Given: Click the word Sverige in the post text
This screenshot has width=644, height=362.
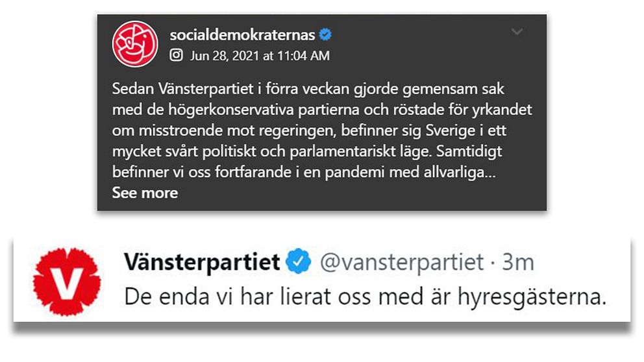Looking at the screenshot, I should (450, 131).
